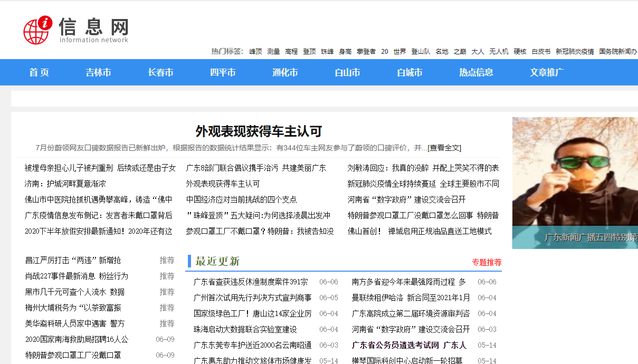Open the 热点信息 menu item
638x364 pixels.
(475, 72)
